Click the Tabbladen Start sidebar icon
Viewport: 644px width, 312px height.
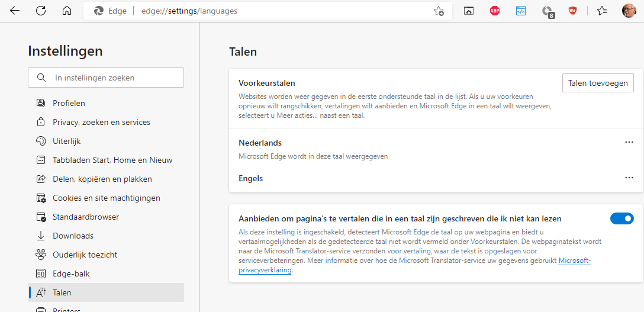click(41, 160)
